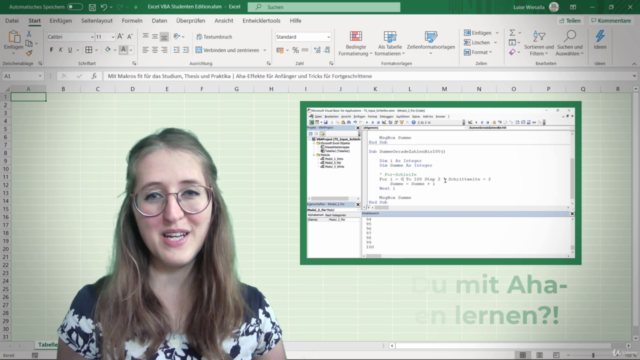The height and width of the screenshot is (360, 640).
Task: Click the format painter brush icon
Action: click(29, 53)
